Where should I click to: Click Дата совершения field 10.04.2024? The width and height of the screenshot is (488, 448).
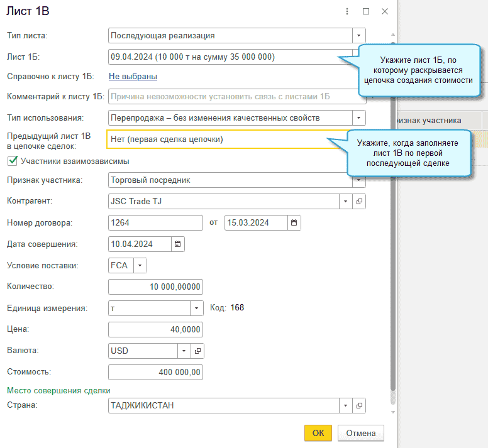140,244
